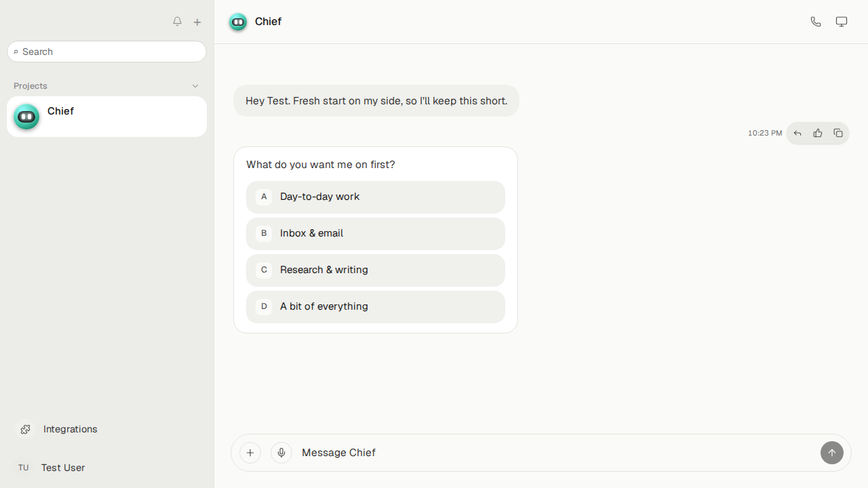Viewport: 868px width, 488px height.
Task: Open the notifications bell
Action: 177,22
